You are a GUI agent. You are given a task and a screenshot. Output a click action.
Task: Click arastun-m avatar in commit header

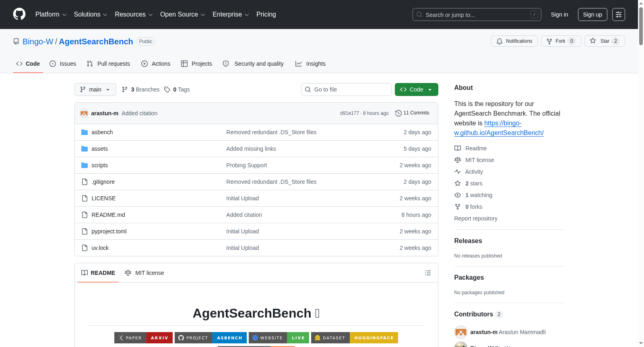tap(84, 113)
